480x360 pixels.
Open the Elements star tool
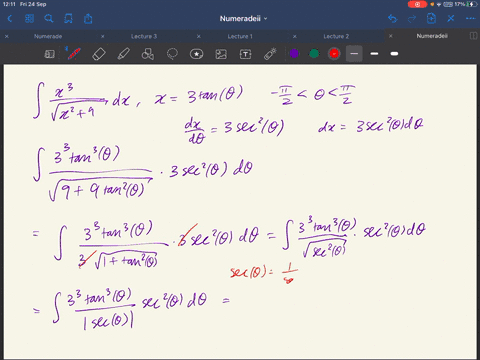197,54
